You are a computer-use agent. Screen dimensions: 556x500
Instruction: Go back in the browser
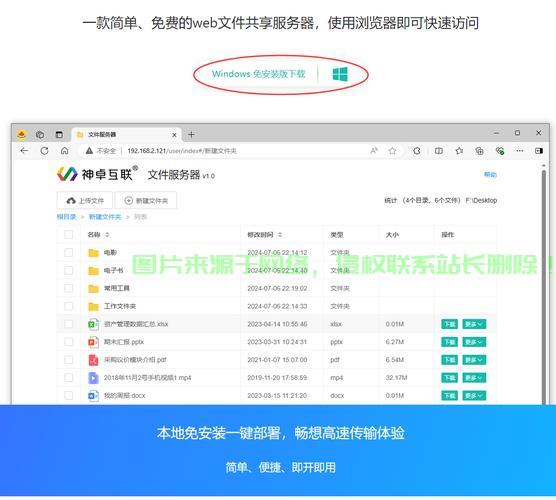coord(24,151)
